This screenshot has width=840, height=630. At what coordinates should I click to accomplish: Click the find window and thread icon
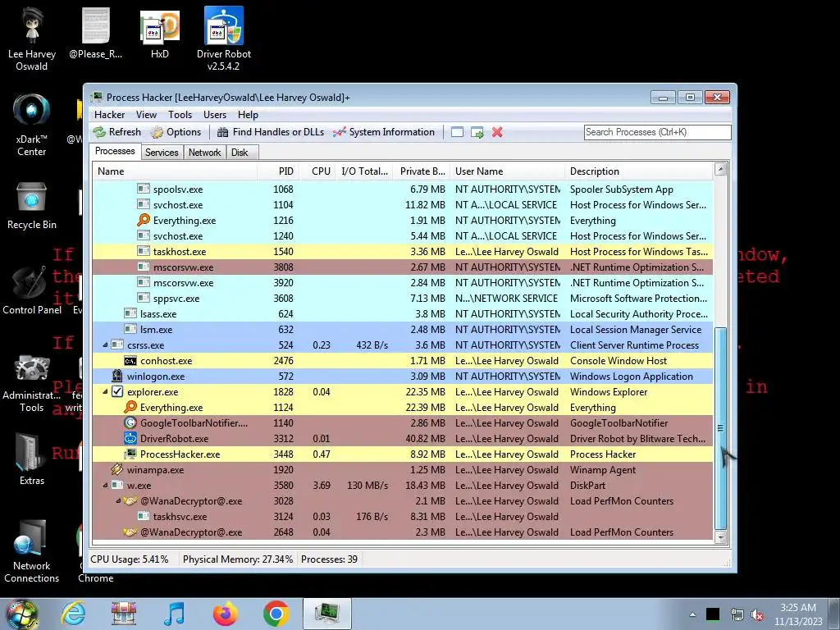point(477,132)
